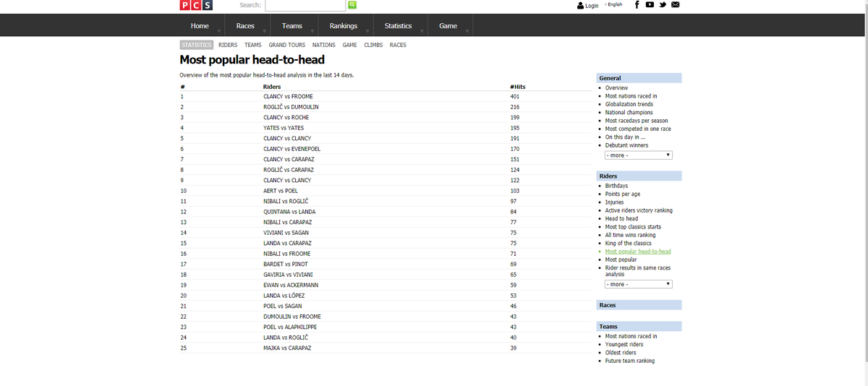This screenshot has width=868, height=386.
Task: Open Rider results in same races analysis
Action: [x=637, y=271]
